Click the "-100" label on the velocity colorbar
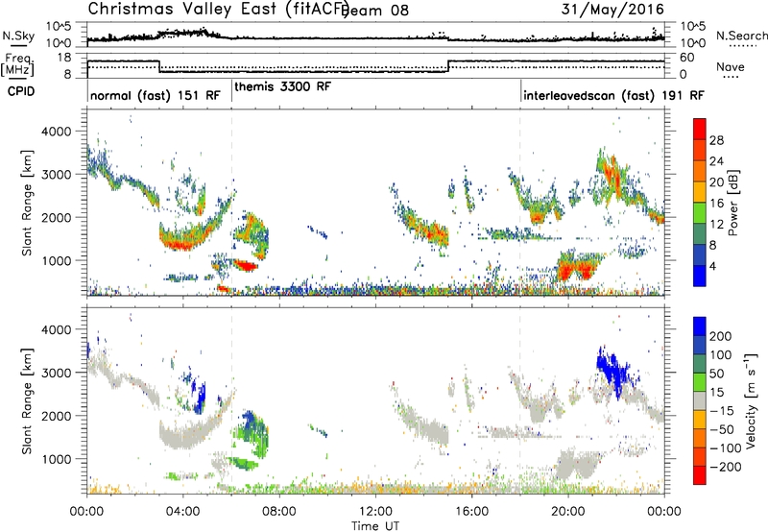The height and width of the screenshot is (532, 768). (x=727, y=448)
